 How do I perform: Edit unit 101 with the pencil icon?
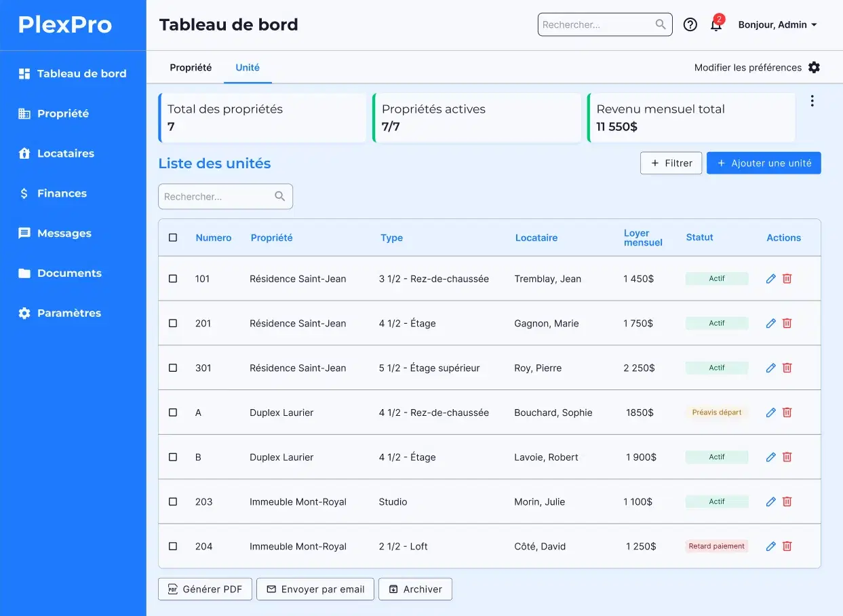point(770,279)
